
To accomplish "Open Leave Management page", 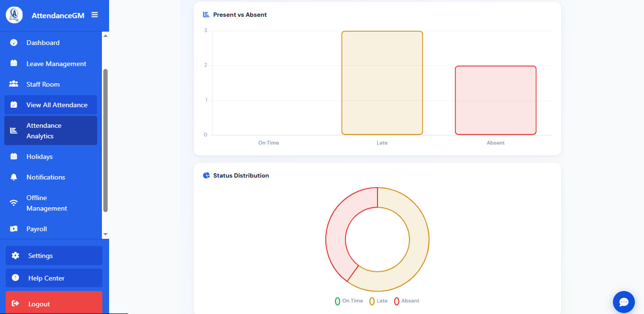I will point(51,63).
